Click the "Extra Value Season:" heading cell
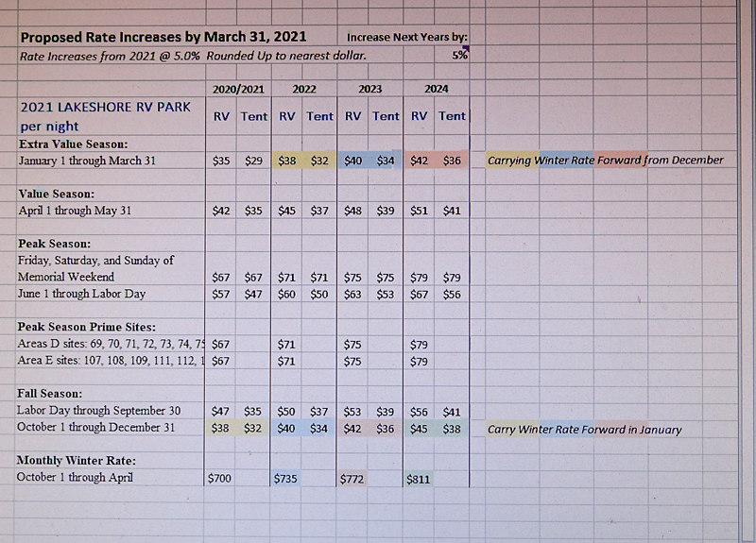The height and width of the screenshot is (543, 756). pyautogui.click(x=73, y=144)
